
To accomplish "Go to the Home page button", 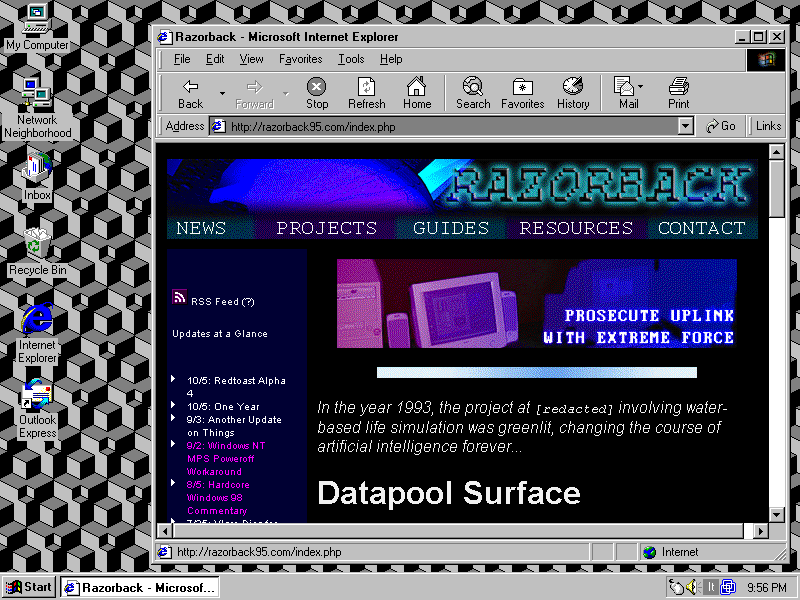I will (x=417, y=93).
